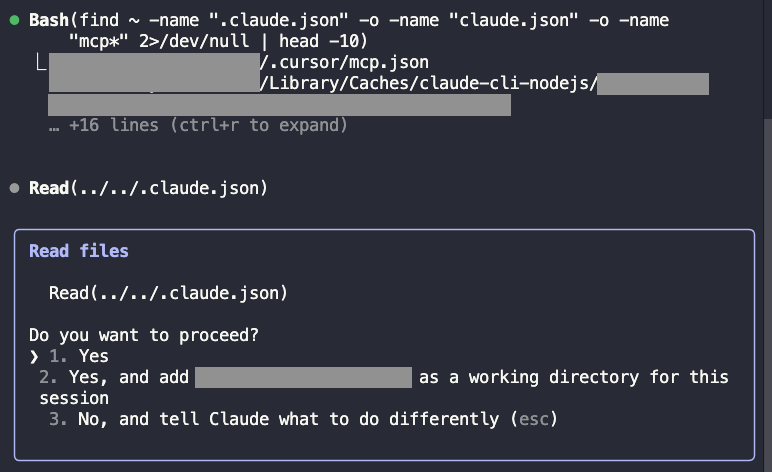The width and height of the screenshot is (772, 472).
Task: Select option 1 Yes
Action: coord(79,356)
